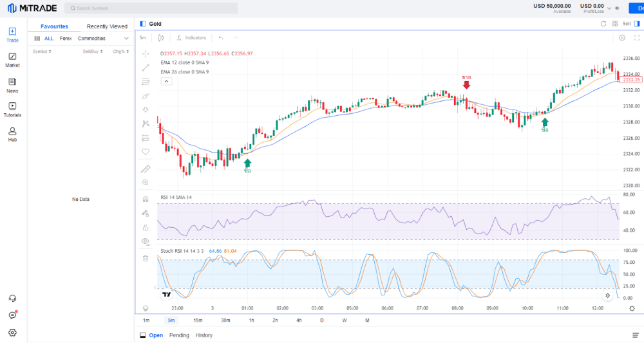
Task: Open the 5m interval dropdown in toolbar
Action: point(142,38)
